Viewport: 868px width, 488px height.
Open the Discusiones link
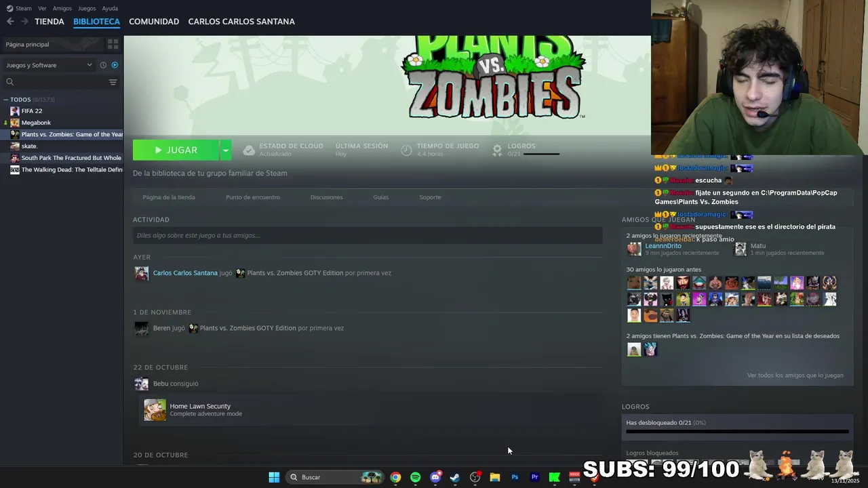[x=326, y=197]
